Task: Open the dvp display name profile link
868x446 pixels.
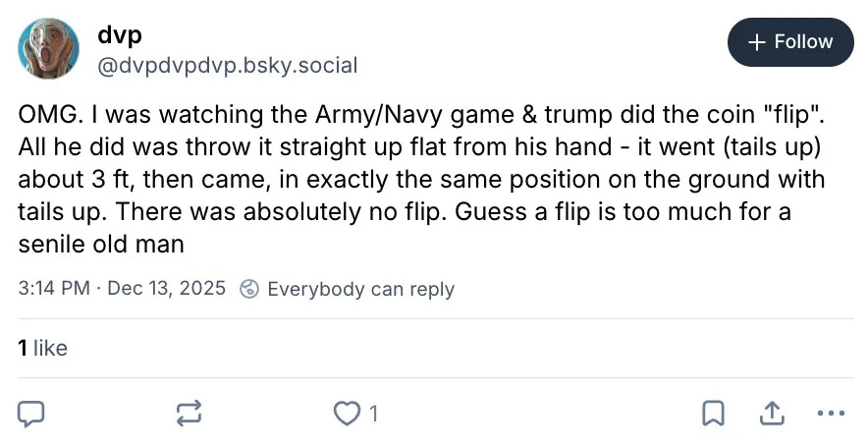Action: 120,34
